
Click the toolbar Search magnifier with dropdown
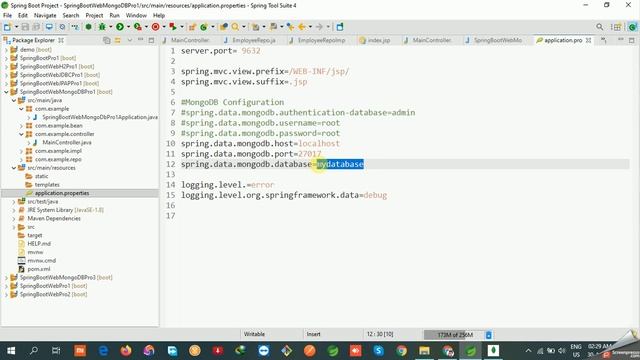(236, 27)
